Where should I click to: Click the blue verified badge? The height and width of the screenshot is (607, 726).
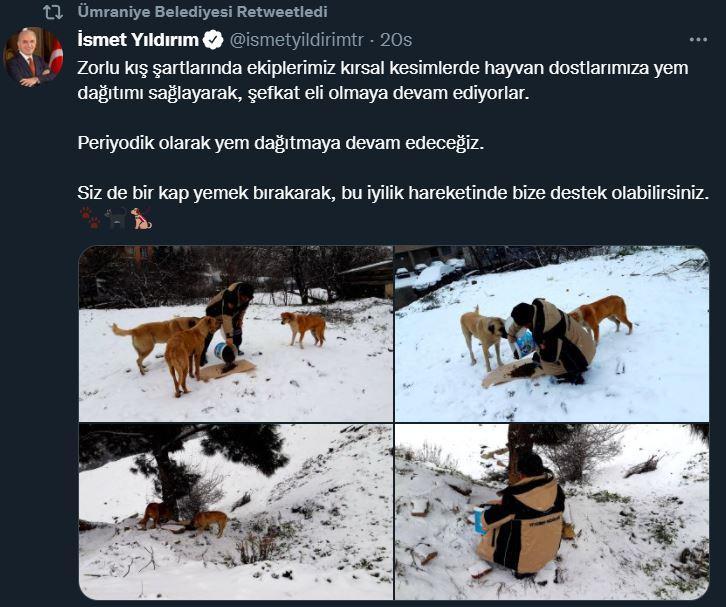pyautogui.click(x=213, y=40)
